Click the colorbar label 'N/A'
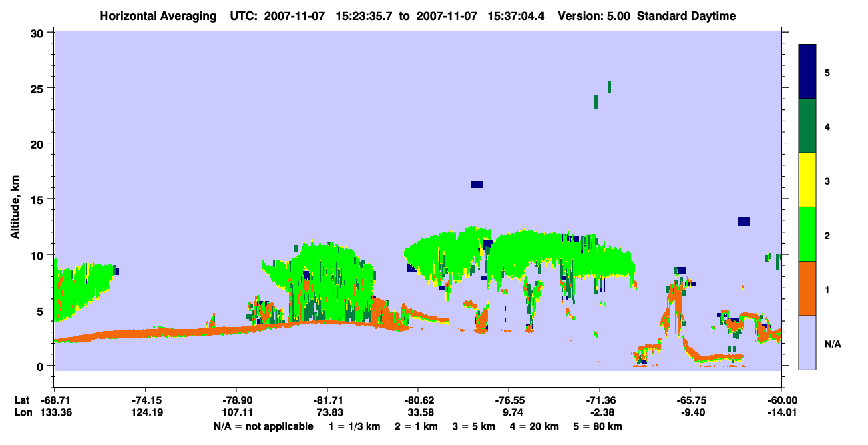The height and width of the screenshot is (445, 868). tap(833, 344)
